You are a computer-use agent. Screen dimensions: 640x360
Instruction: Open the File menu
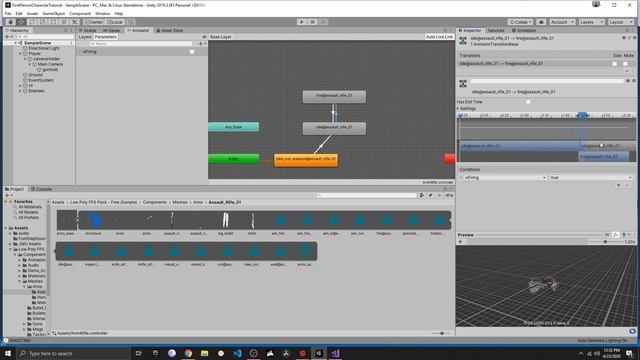point(8,13)
